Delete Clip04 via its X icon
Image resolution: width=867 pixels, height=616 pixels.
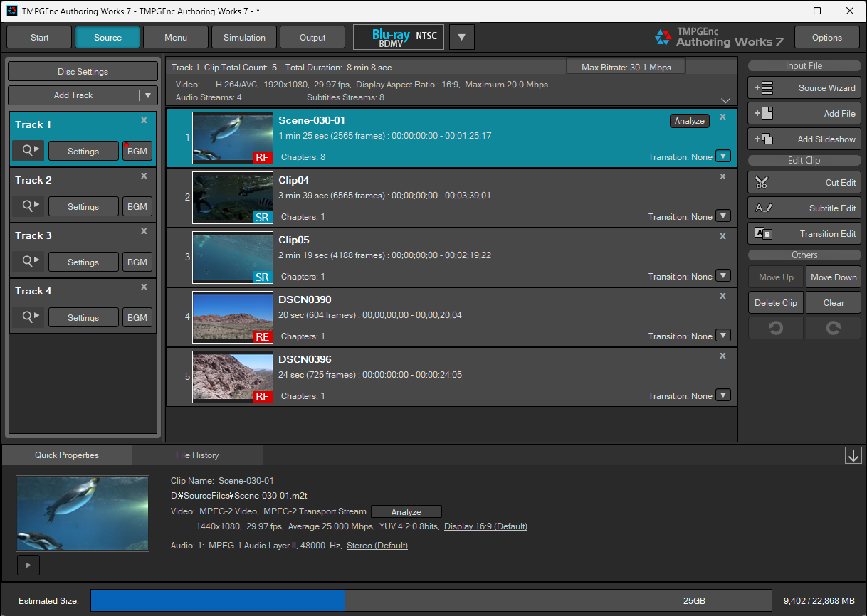pyautogui.click(x=722, y=176)
